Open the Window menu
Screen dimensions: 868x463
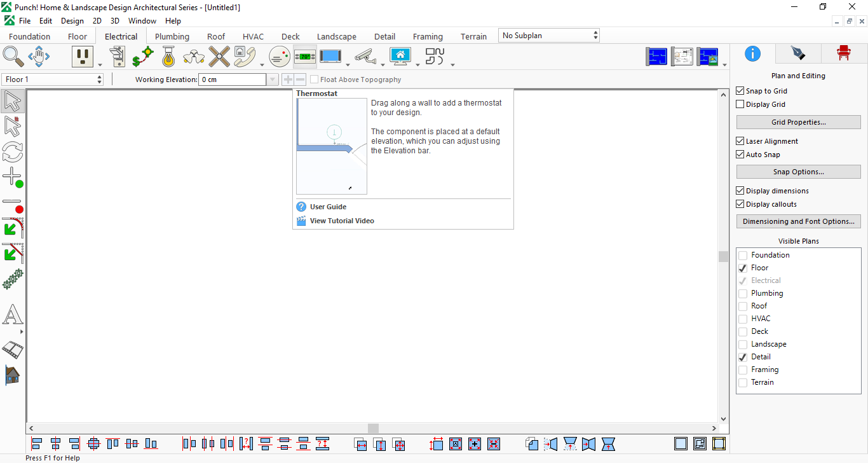point(142,21)
